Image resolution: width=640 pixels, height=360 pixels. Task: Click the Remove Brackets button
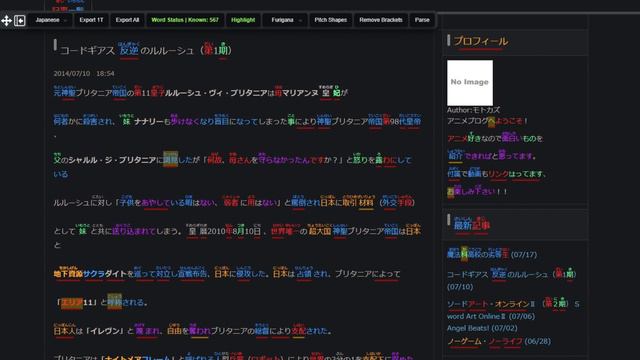[x=381, y=20]
